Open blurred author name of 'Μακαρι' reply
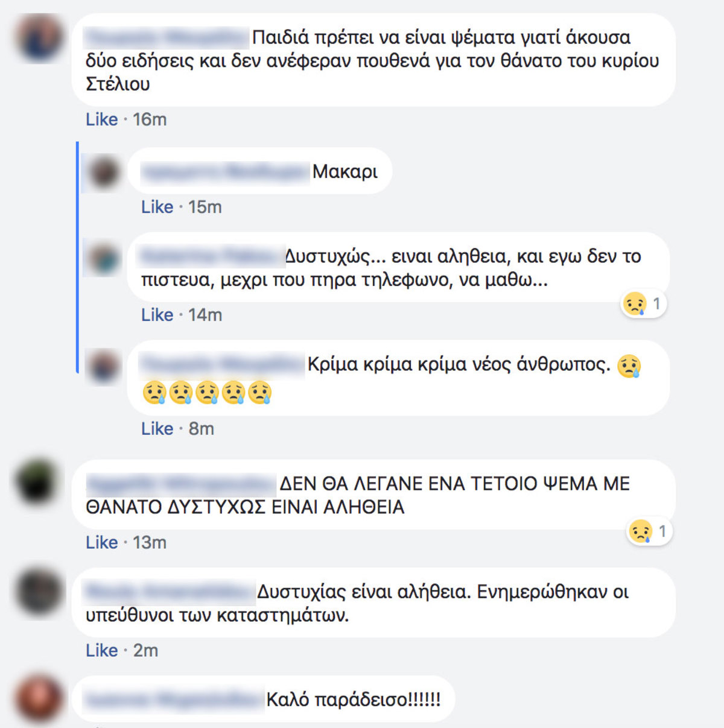Screen dimensions: 724x728 pyautogui.click(x=224, y=172)
